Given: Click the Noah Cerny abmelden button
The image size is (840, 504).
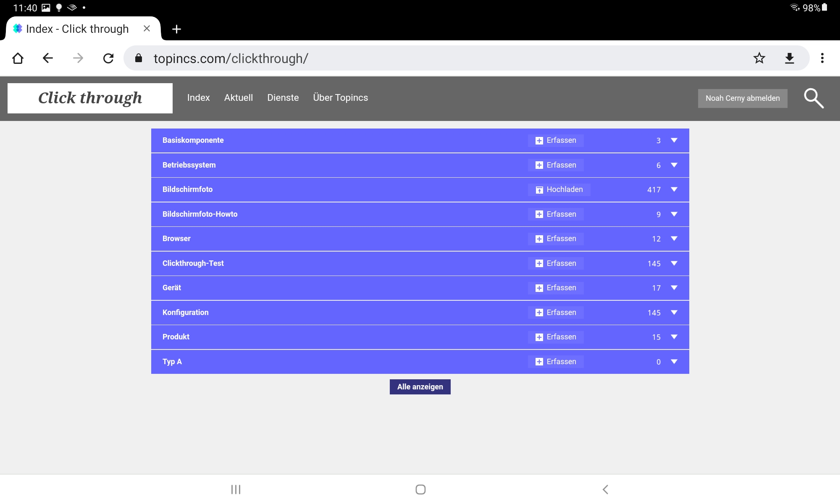Looking at the screenshot, I should pos(742,98).
